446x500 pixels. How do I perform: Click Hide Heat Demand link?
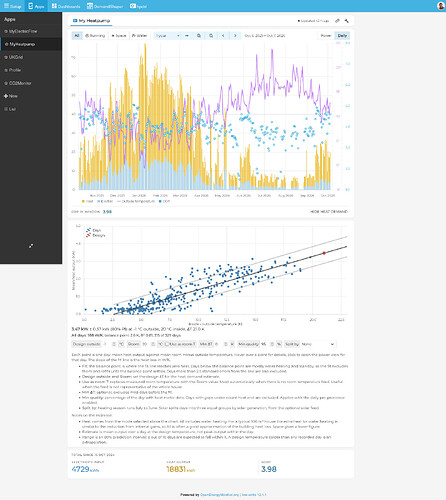pos(329,212)
